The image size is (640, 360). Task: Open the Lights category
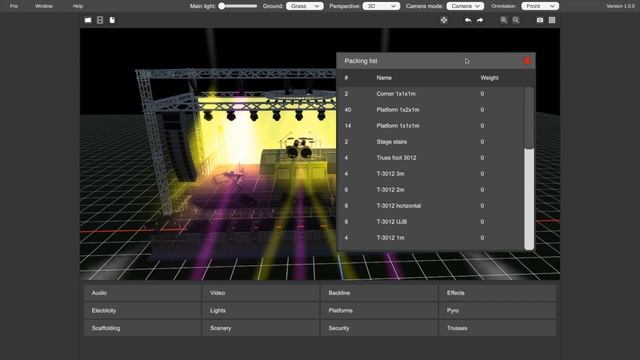pos(261,311)
